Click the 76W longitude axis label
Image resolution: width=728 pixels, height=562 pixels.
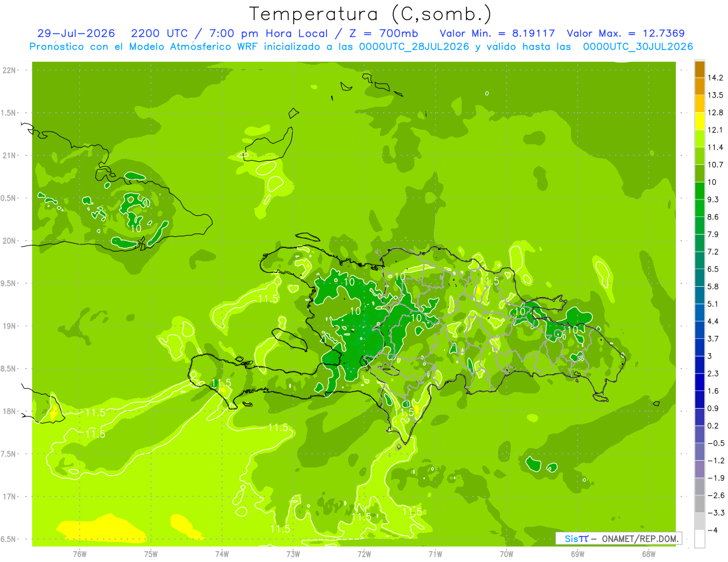click(x=79, y=555)
